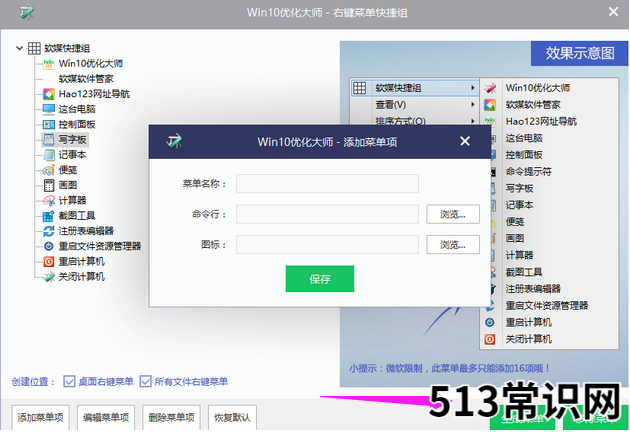Select 画图 in the shortcut tree
630x432 pixels.
[x=68, y=185]
